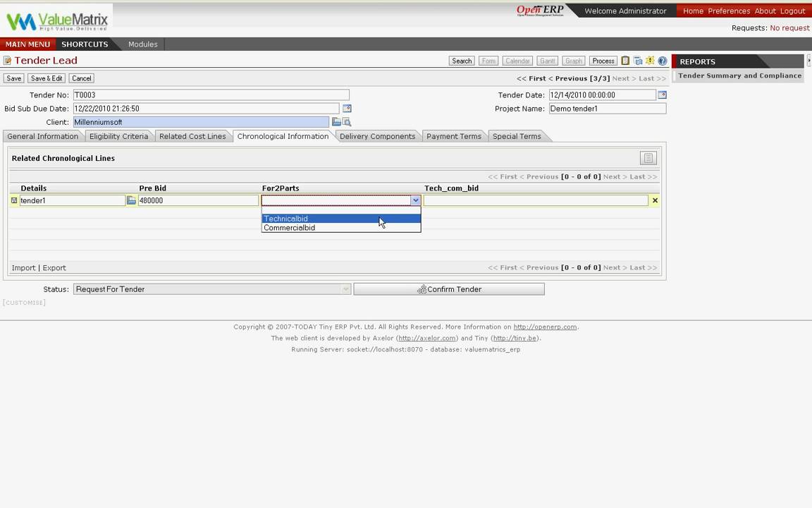Open the Delivery Components tab

coord(378,136)
